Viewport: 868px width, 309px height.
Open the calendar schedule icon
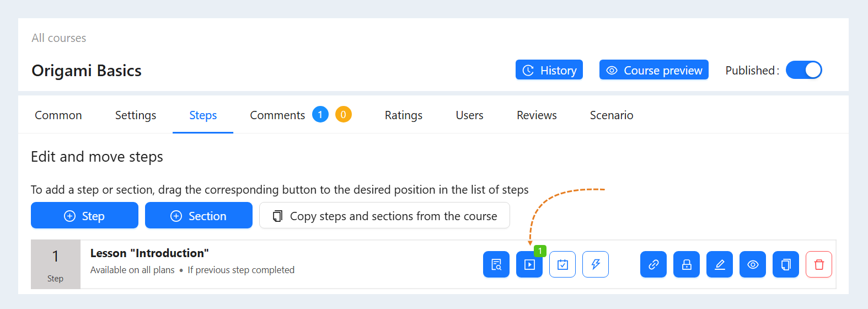[x=562, y=264]
